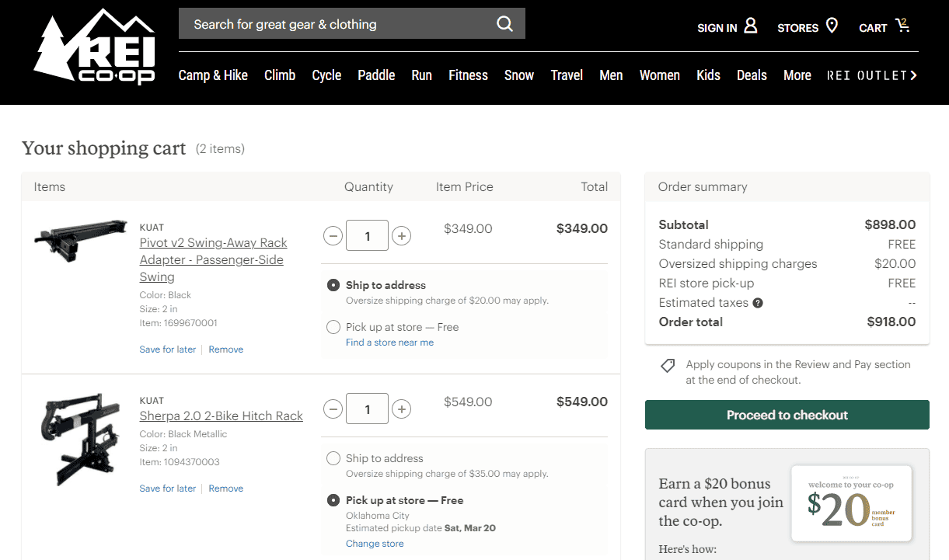Decrease quantity of Pivot v2 adapter
This screenshot has height=560, width=949.
pyautogui.click(x=333, y=235)
